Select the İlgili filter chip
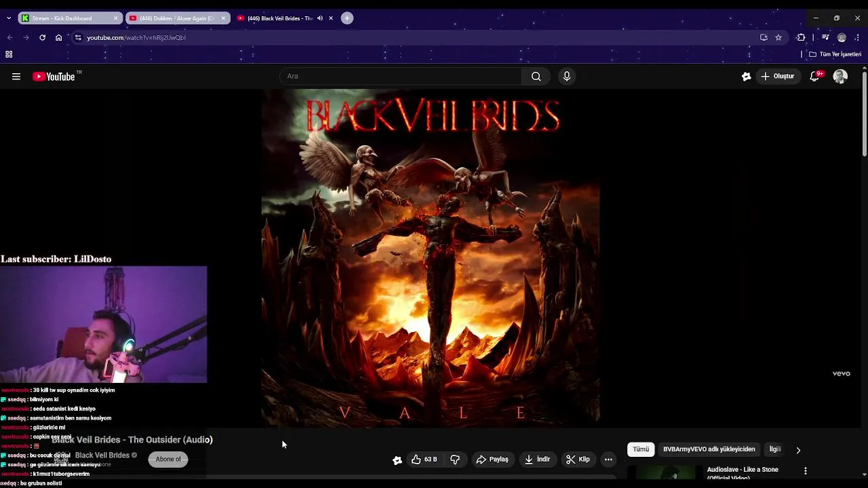Image resolution: width=868 pixels, height=488 pixels. 775,449
